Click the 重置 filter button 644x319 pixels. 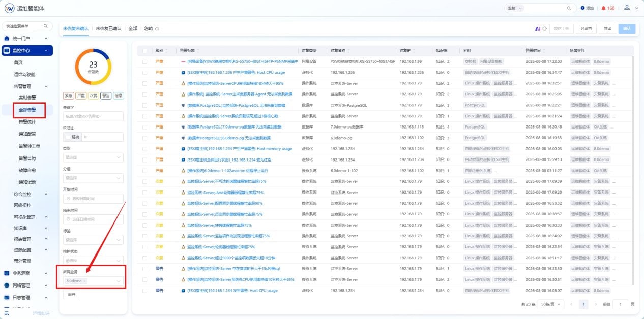[x=72, y=295]
